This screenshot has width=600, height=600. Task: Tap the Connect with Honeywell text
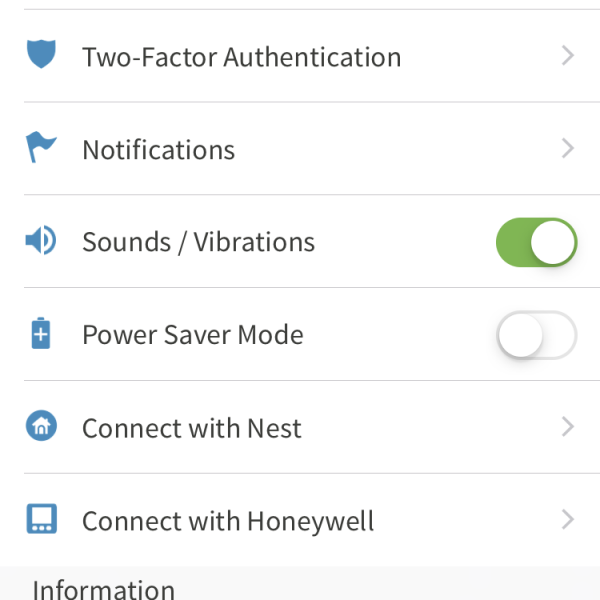[228, 521]
